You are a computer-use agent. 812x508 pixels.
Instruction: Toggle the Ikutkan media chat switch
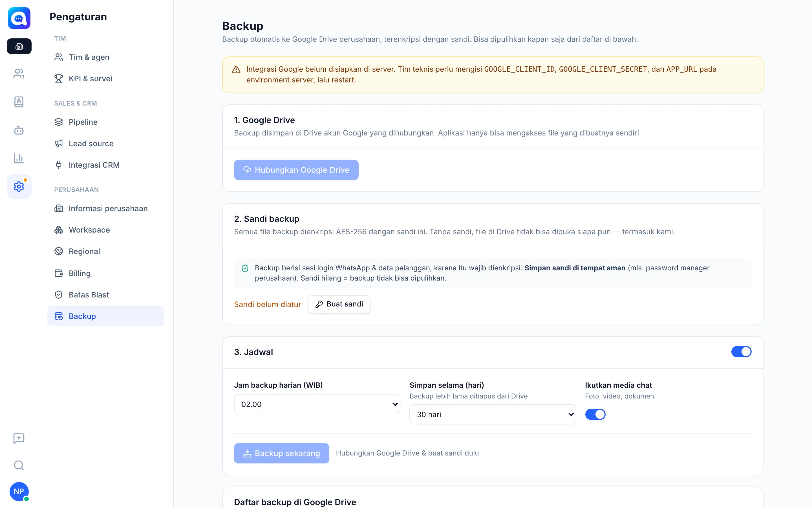(595, 414)
